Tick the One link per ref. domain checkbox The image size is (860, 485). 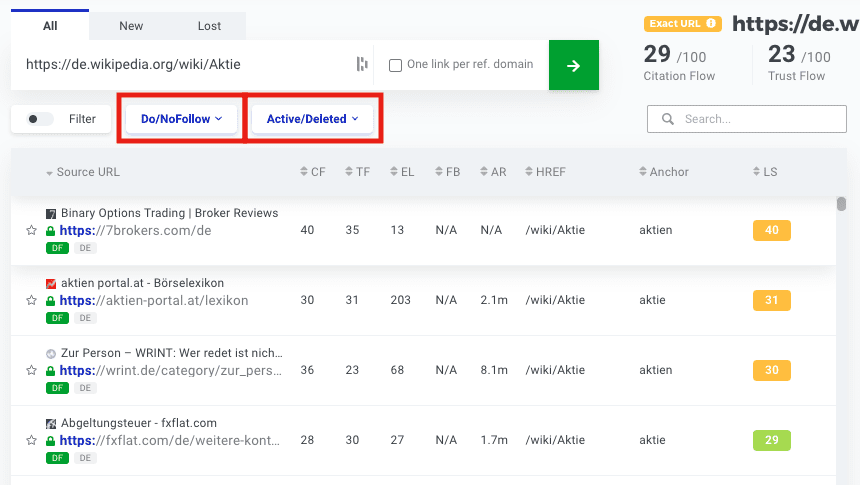point(395,65)
